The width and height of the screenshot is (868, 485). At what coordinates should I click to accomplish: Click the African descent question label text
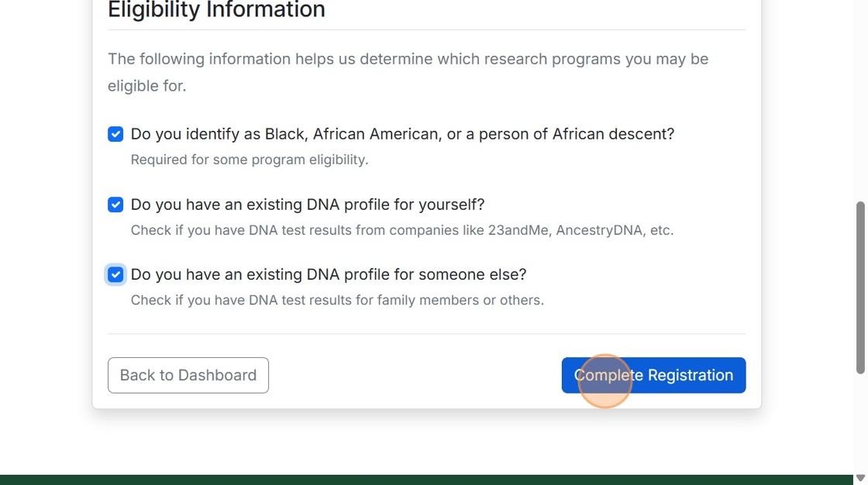(x=402, y=134)
